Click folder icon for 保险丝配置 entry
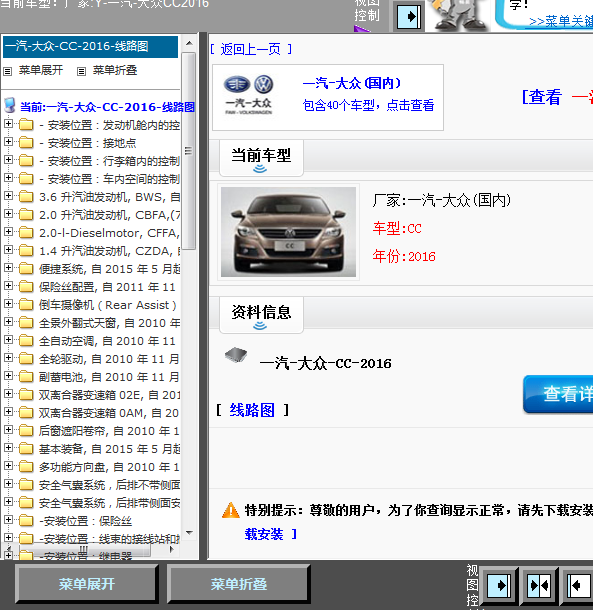This screenshot has height=610, width=593. 26,286
